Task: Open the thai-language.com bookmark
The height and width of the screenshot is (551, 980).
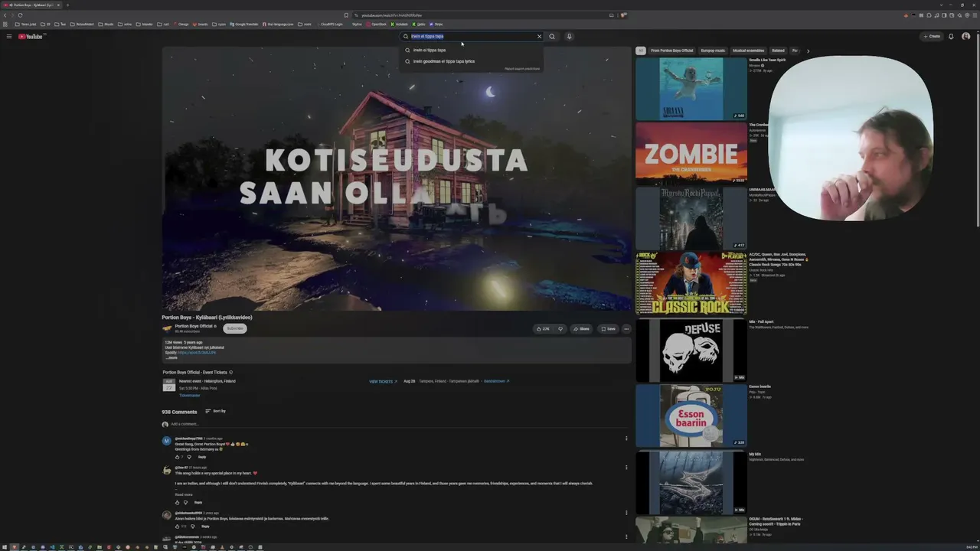Action: (278, 24)
